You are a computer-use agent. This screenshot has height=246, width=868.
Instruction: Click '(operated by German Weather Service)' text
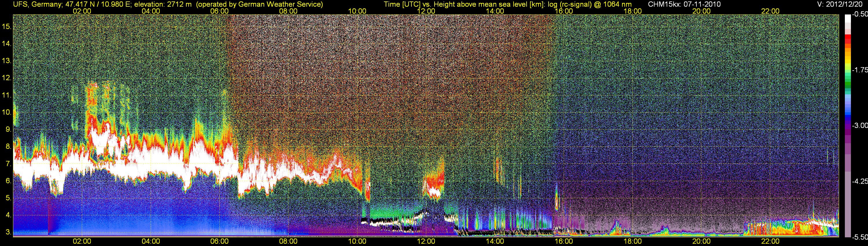tap(260, 4)
